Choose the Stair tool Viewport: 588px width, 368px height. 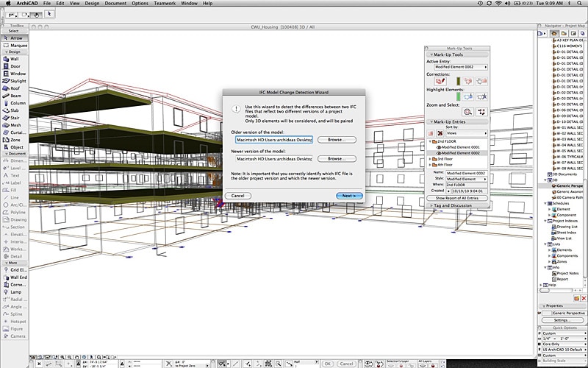click(x=14, y=118)
